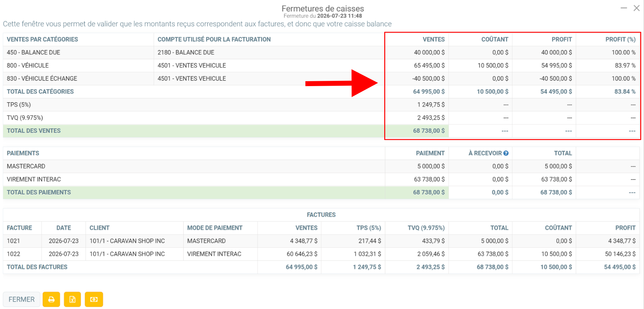Click the PROFIT (%) column header
This screenshot has width=644, height=309.
pos(620,40)
